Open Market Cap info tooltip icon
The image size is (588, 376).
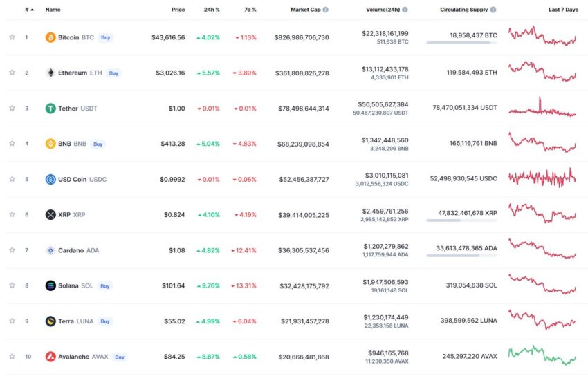click(326, 10)
